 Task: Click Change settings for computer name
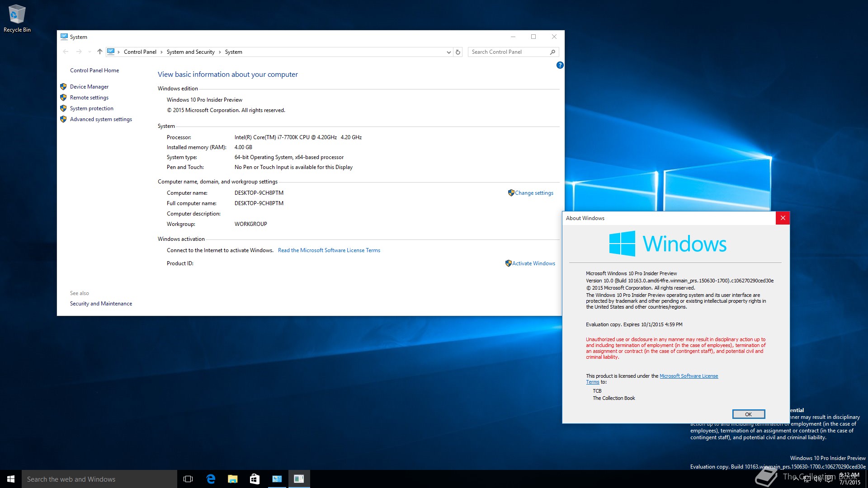coord(534,193)
